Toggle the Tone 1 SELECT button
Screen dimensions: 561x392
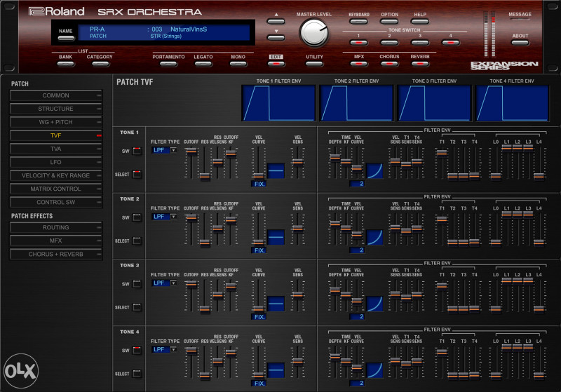[137, 174]
